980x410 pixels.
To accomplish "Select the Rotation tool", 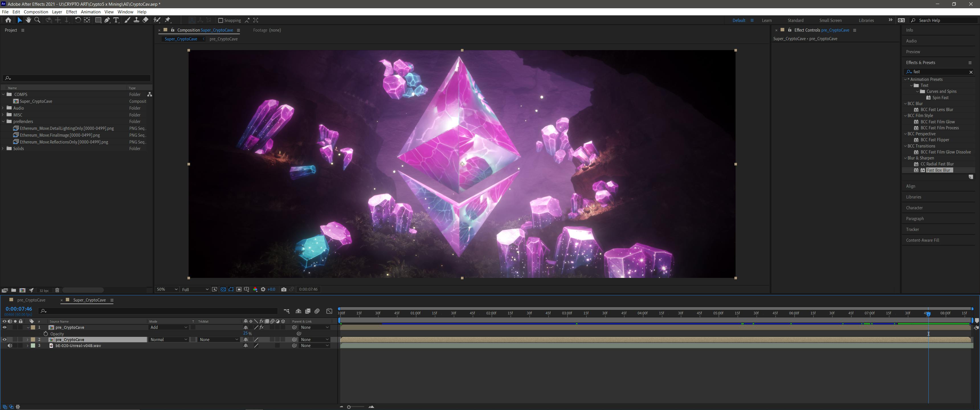I will pos(77,20).
